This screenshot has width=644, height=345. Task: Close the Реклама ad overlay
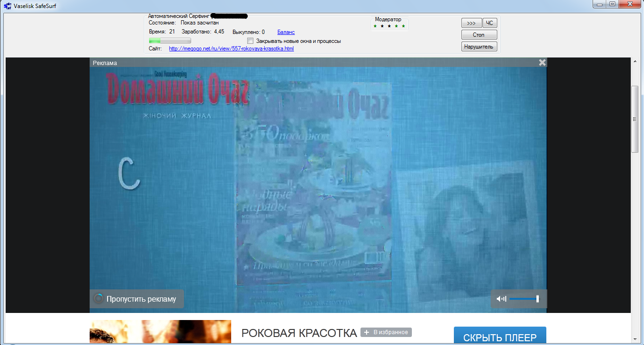(542, 62)
